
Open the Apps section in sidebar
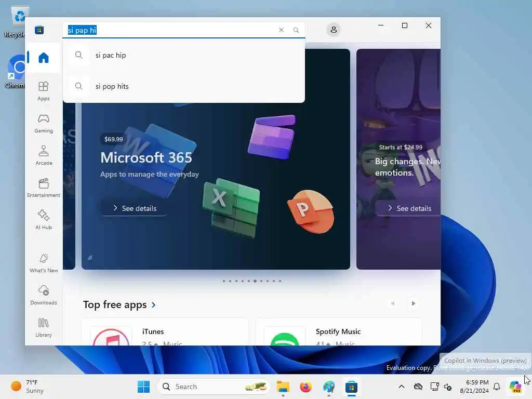point(44,91)
